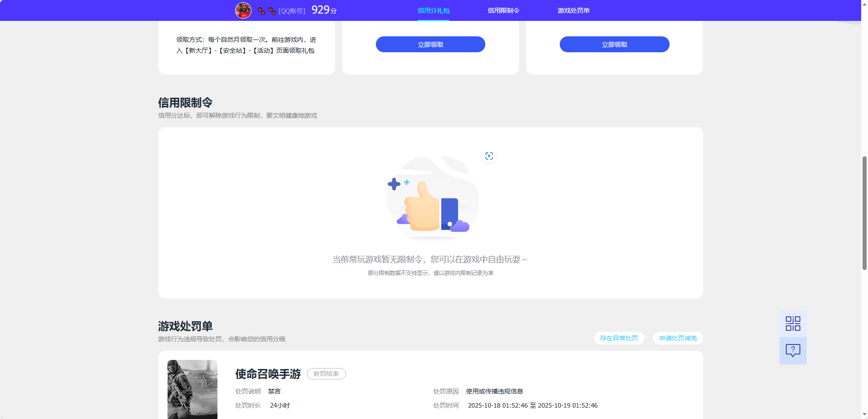Click the middle card 立即领取 button

click(x=430, y=45)
